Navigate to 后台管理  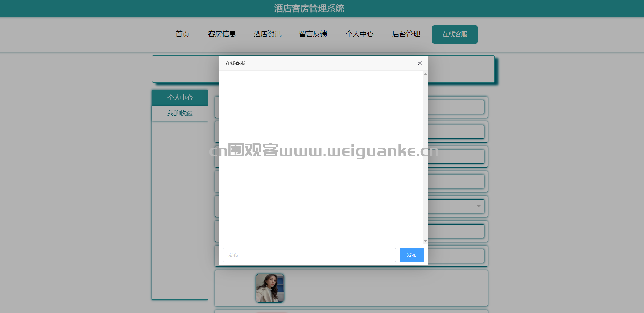tap(406, 34)
